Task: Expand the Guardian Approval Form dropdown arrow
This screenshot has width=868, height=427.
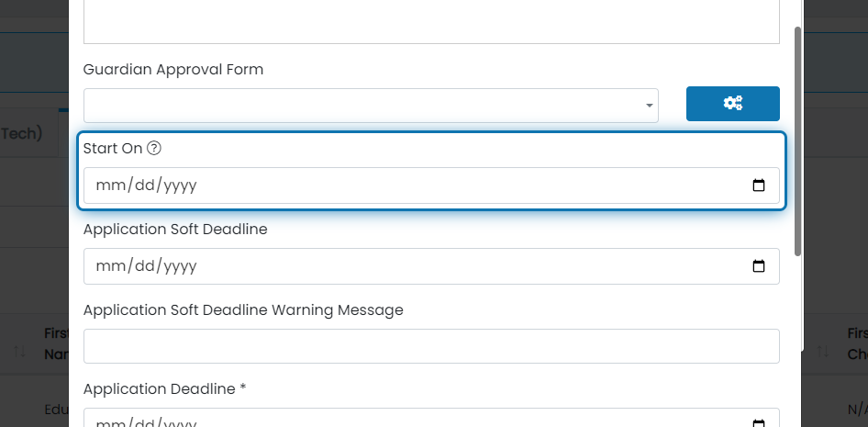Action: [x=650, y=106]
